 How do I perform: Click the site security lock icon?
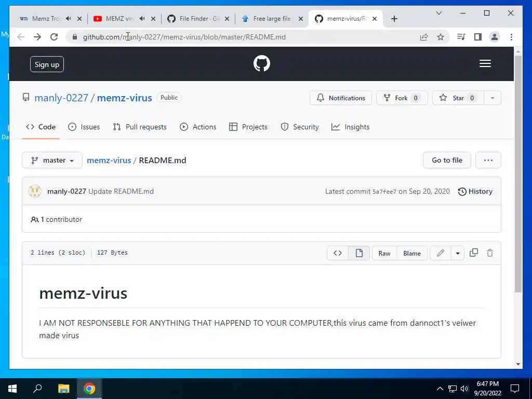[x=75, y=37]
